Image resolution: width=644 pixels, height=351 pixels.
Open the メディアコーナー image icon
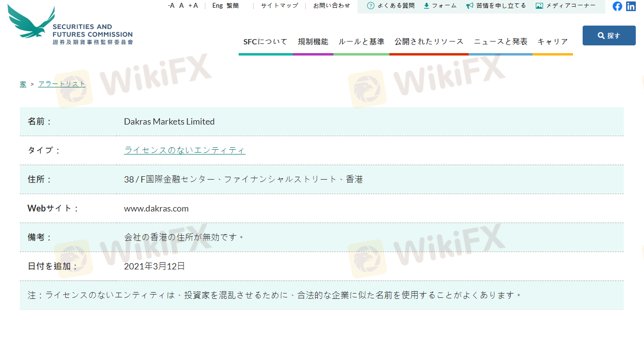pos(539,6)
